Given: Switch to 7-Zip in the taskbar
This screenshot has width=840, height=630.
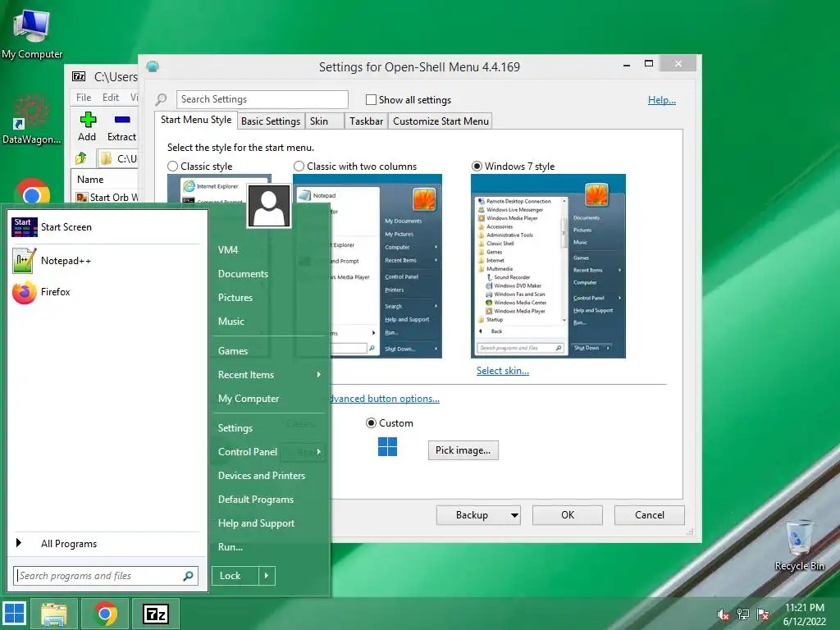Looking at the screenshot, I should click(155, 614).
